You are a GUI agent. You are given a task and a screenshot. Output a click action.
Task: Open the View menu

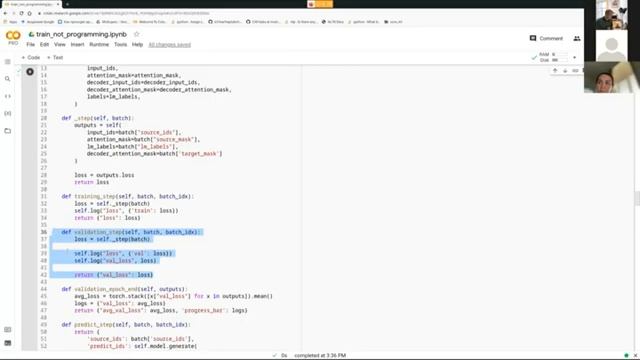[60, 44]
